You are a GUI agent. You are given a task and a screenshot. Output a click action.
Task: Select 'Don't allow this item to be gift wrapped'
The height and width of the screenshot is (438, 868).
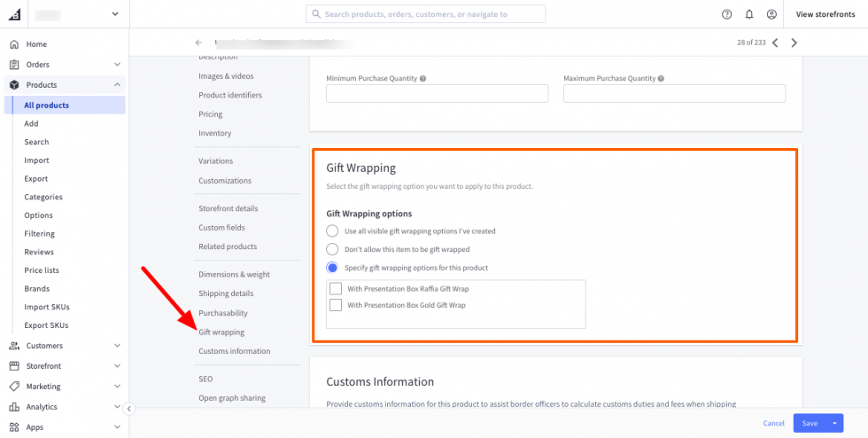[x=333, y=250]
